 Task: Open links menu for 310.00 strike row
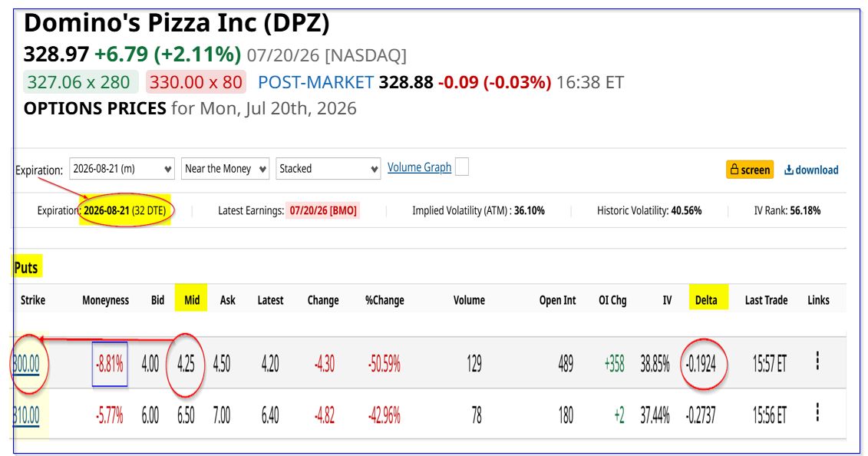tap(817, 413)
